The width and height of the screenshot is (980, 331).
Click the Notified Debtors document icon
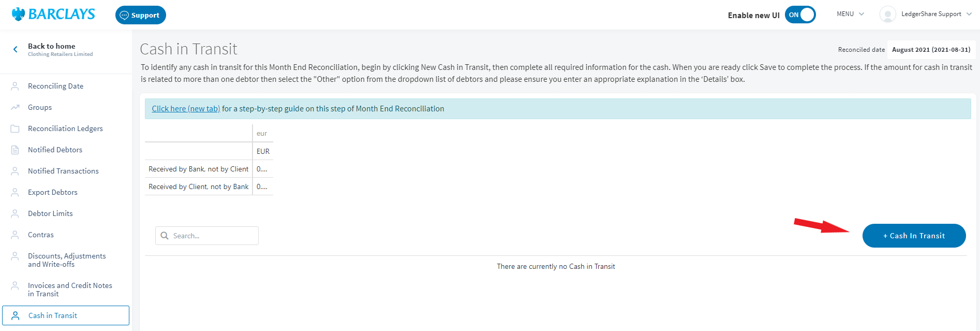(x=14, y=149)
